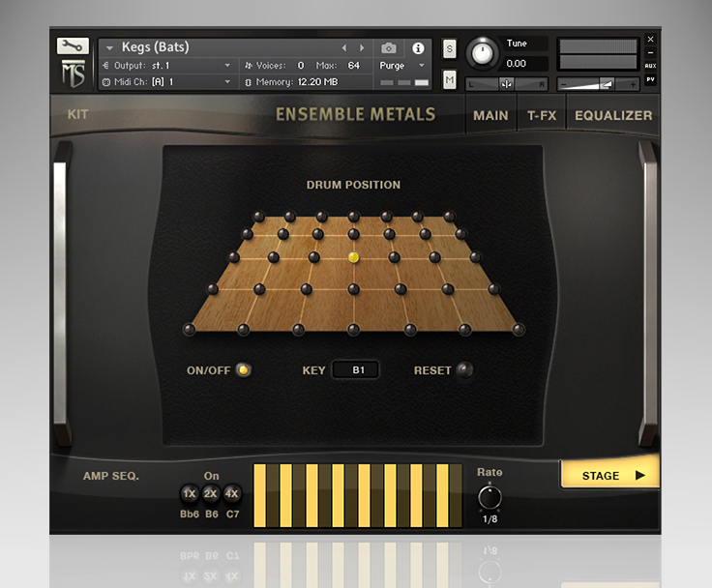
Task: Close the instrument with X button
Action: pyautogui.click(x=650, y=39)
